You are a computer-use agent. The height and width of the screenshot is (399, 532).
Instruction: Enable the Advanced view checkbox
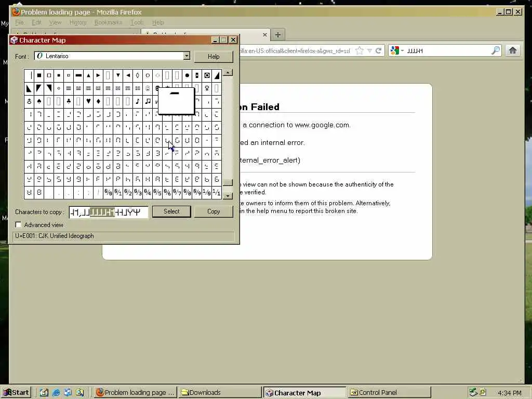[x=19, y=224]
